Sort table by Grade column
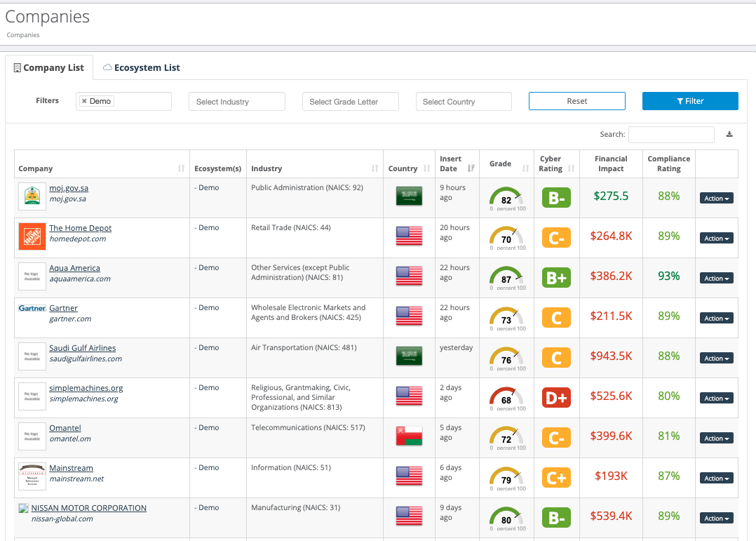The height and width of the screenshot is (541, 756). coord(525,168)
